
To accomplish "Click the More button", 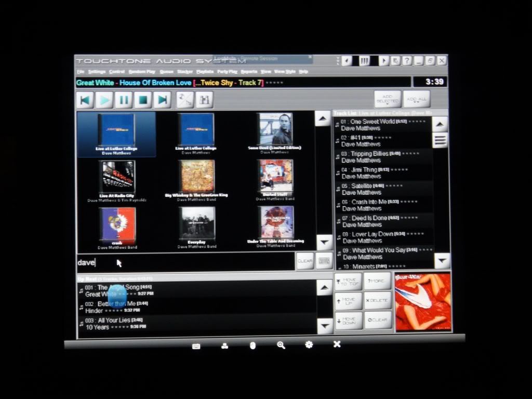I will 377,281.
